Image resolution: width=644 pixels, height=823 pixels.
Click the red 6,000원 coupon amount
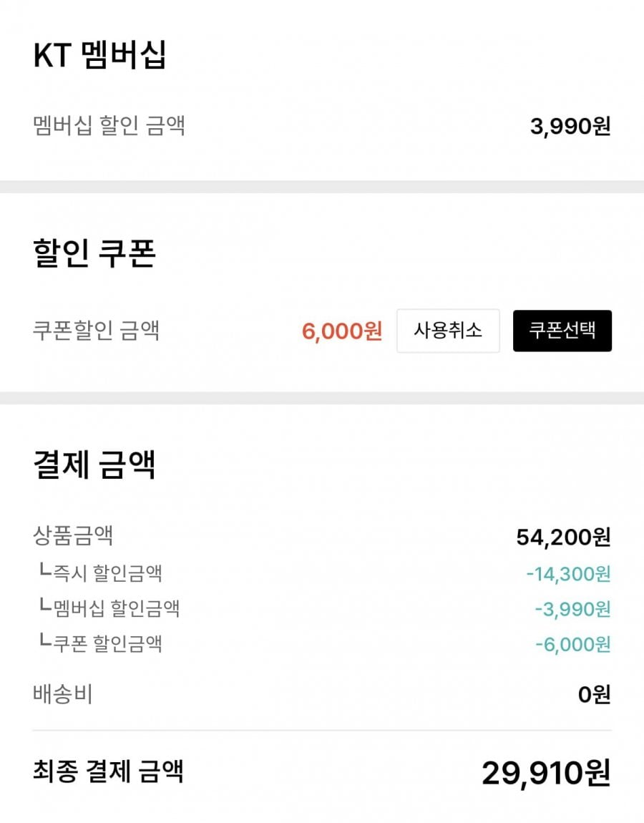pyautogui.click(x=342, y=331)
